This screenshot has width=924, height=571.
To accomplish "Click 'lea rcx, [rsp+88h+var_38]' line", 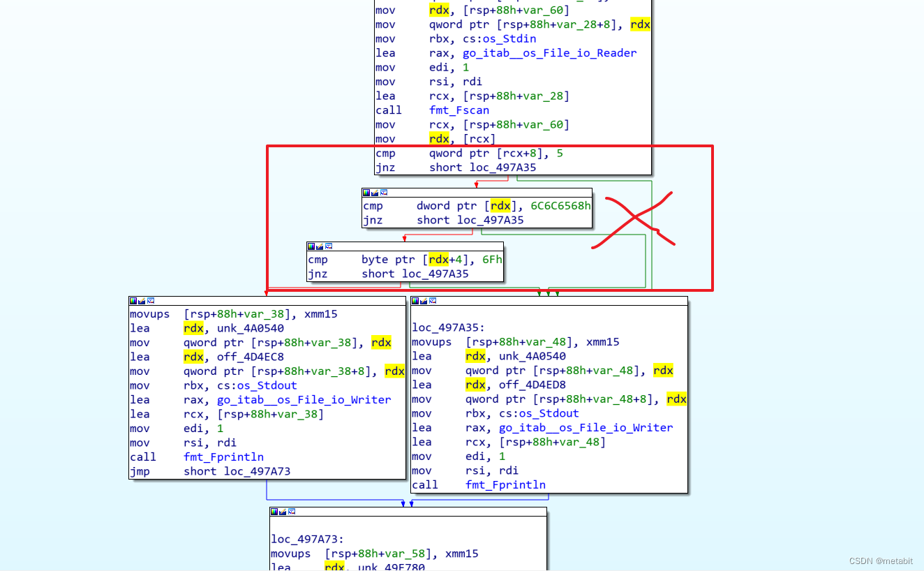I will 227,414.
